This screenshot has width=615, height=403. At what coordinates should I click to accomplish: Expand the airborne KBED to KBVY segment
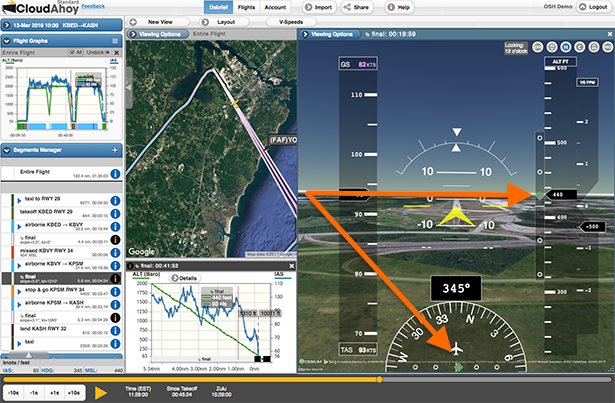pos(19,227)
